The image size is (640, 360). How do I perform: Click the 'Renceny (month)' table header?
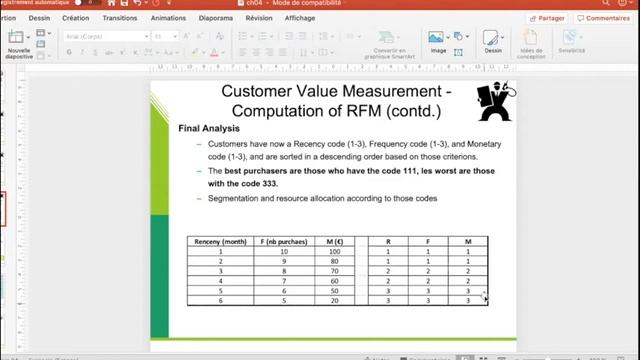220,241
